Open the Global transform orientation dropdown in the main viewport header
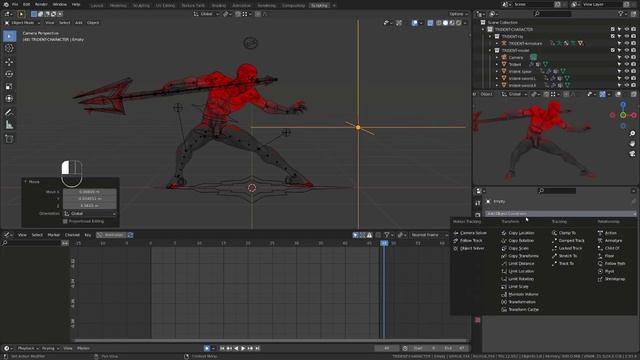The width and height of the screenshot is (640, 360). [206, 14]
